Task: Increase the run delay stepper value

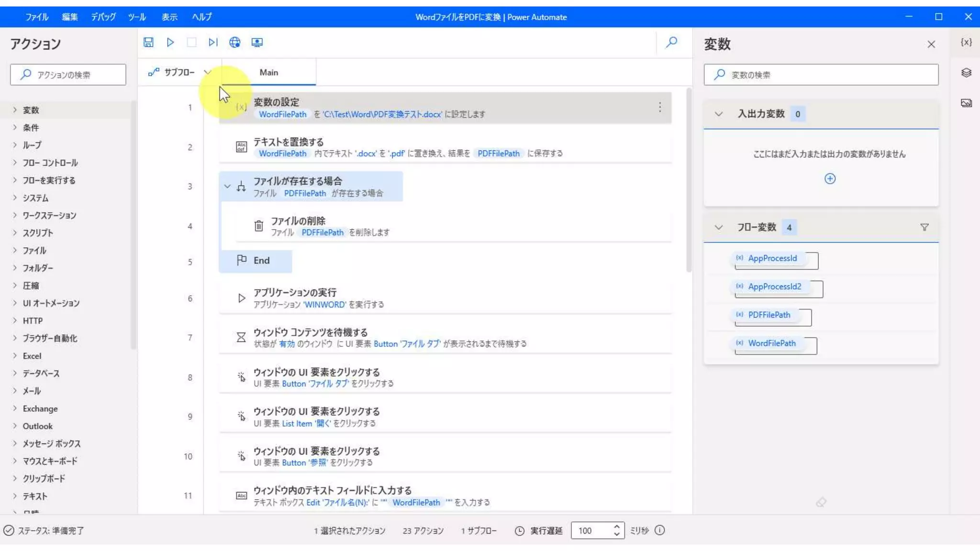Action: pyautogui.click(x=617, y=527)
